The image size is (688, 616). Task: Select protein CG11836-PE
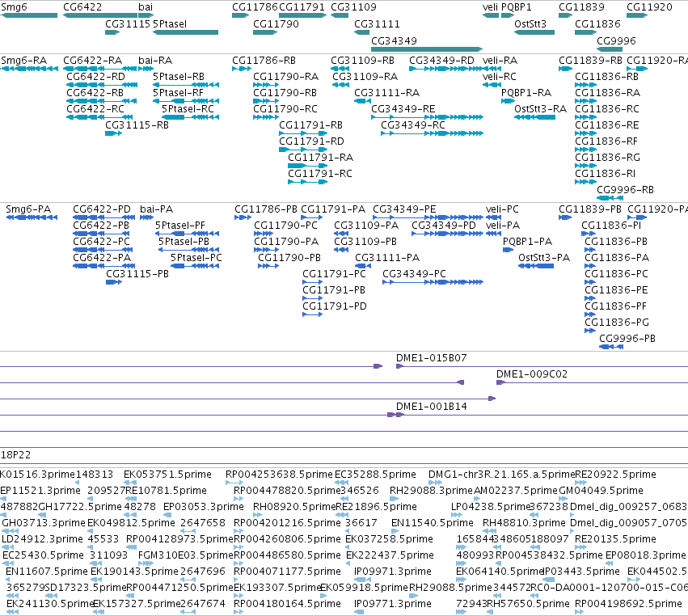pos(616,290)
